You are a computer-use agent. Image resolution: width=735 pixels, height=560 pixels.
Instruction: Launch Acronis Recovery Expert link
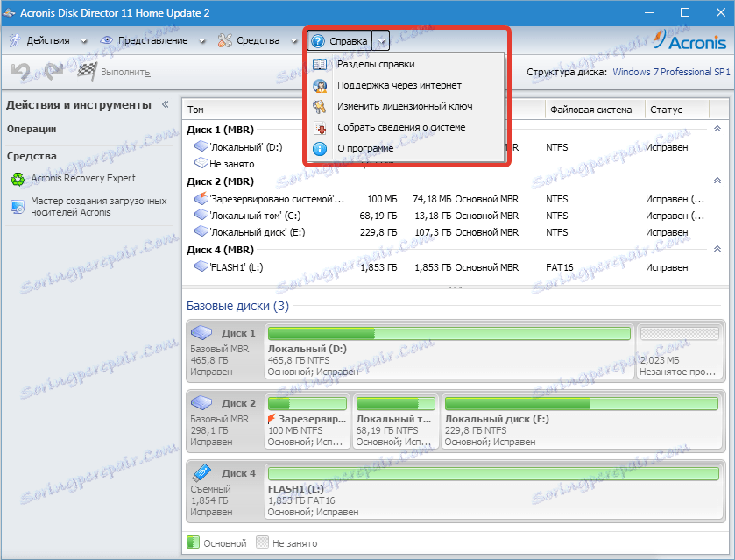[x=83, y=178]
